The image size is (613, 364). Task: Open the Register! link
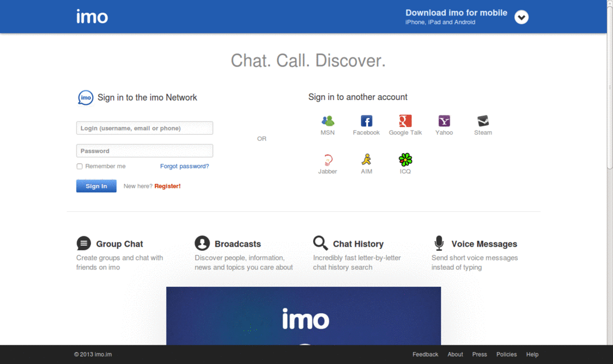coord(168,186)
